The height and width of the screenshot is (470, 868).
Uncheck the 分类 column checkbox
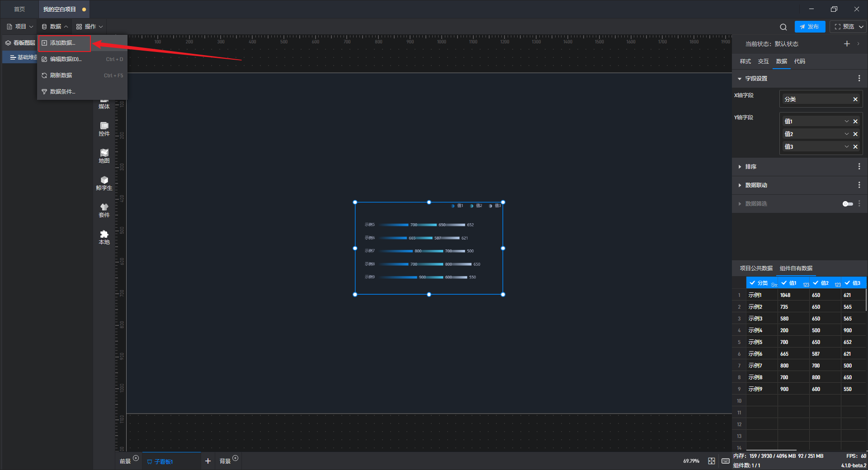click(x=752, y=283)
